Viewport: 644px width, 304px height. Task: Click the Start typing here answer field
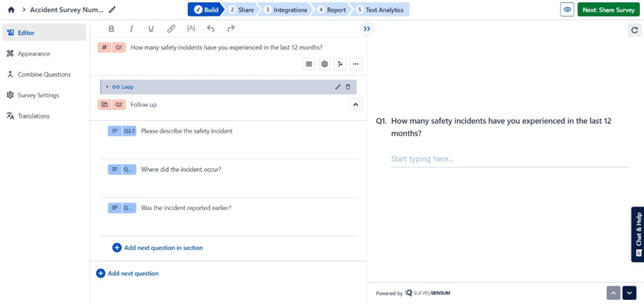(x=510, y=159)
